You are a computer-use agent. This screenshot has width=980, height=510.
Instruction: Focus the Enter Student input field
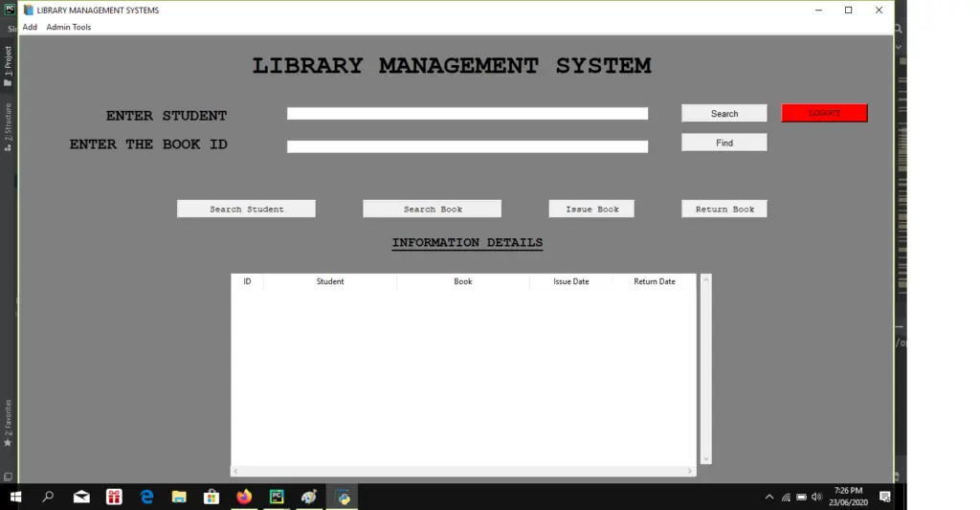[467, 113]
